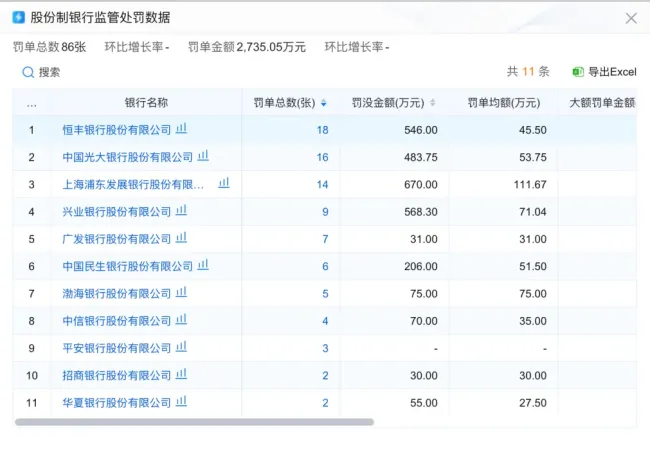This screenshot has height=463, width=650.
Task: Click the 罚单总数 86张 summary
Action: pos(49,47)
